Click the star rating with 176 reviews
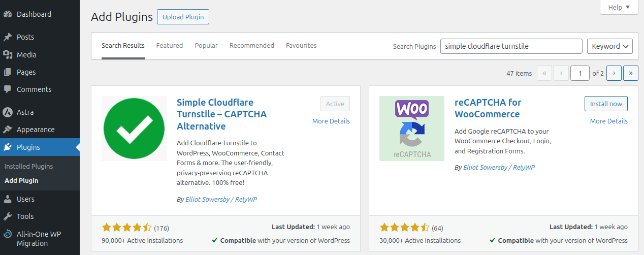 [x=127, y=227]
